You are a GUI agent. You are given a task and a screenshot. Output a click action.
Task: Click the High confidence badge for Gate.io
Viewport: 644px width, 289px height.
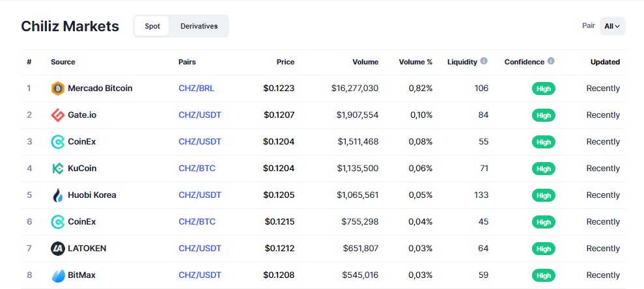pyautogui.click(x=543, y=115)
